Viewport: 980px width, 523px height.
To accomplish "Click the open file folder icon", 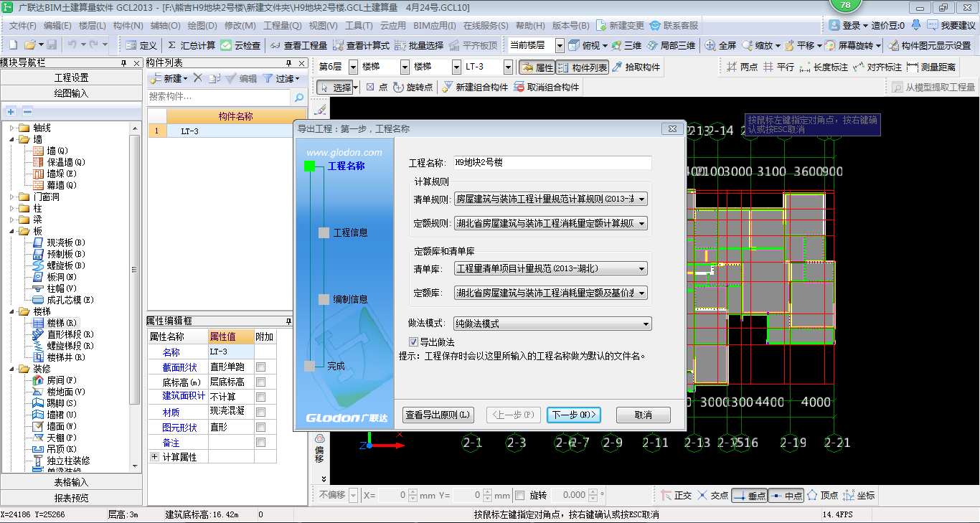I will (29, 45).
